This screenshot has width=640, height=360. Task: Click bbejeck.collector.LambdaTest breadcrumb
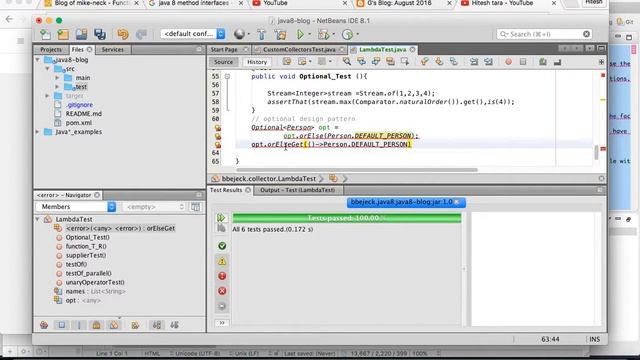(x=268, y=178)
